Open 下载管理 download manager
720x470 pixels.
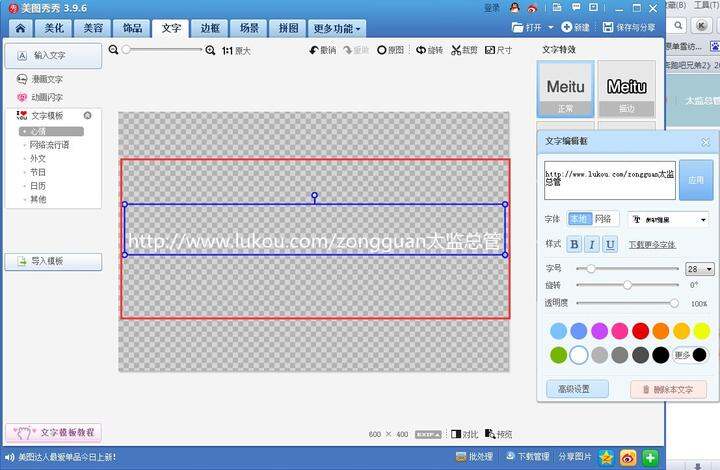528,457
